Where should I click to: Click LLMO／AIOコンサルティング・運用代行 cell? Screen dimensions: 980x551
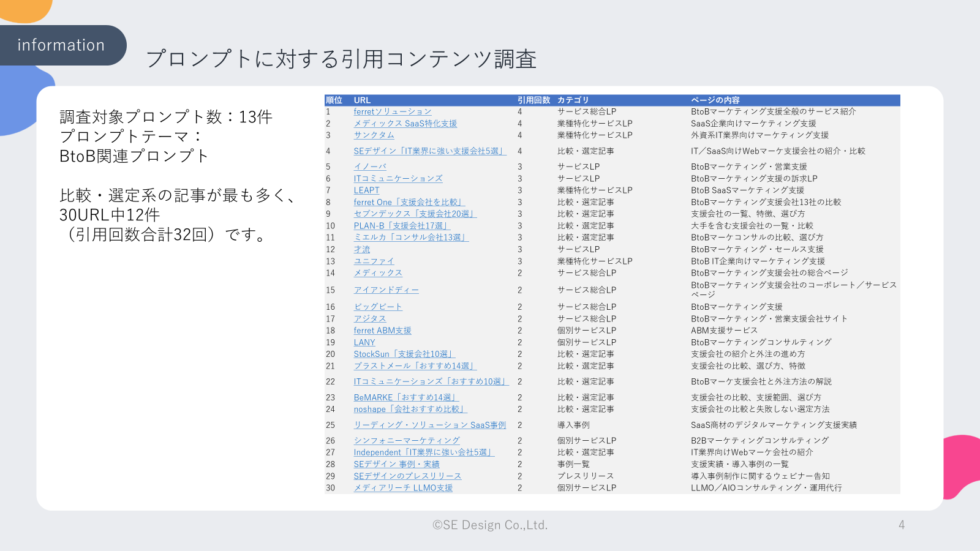pos(766,488)
